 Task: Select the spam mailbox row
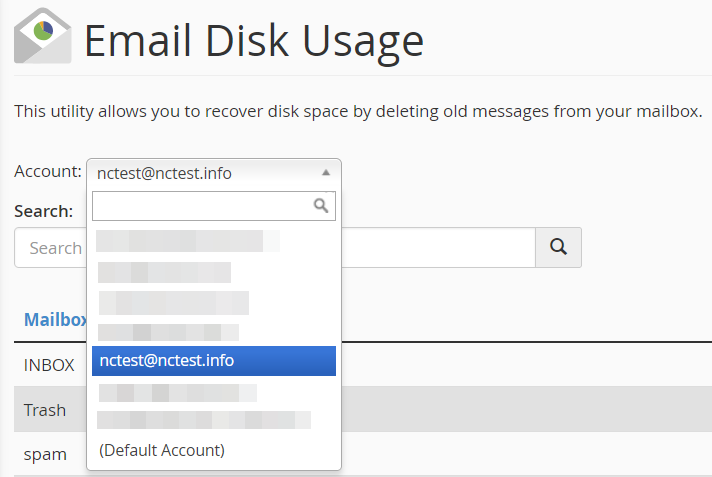[x=45, y=454]
